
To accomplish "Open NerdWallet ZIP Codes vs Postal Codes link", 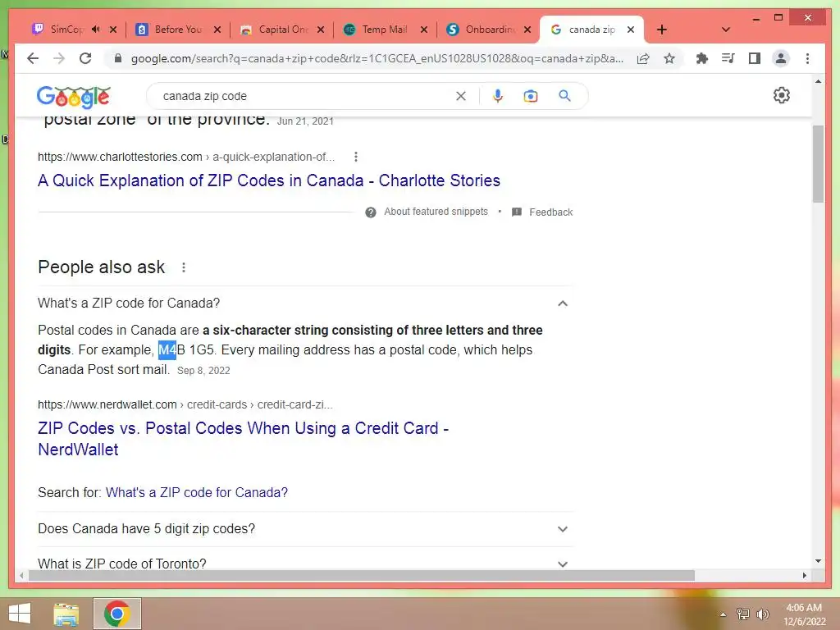I will (x=244, y=439).
